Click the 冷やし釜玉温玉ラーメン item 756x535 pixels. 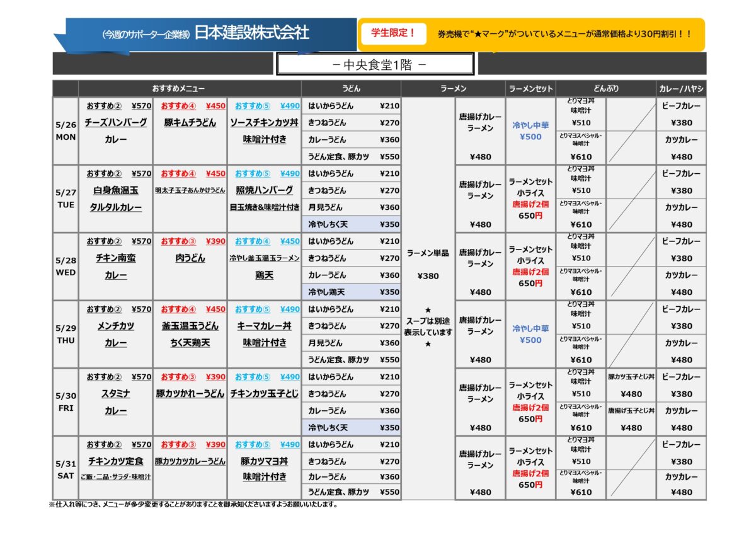pos(265,258)
